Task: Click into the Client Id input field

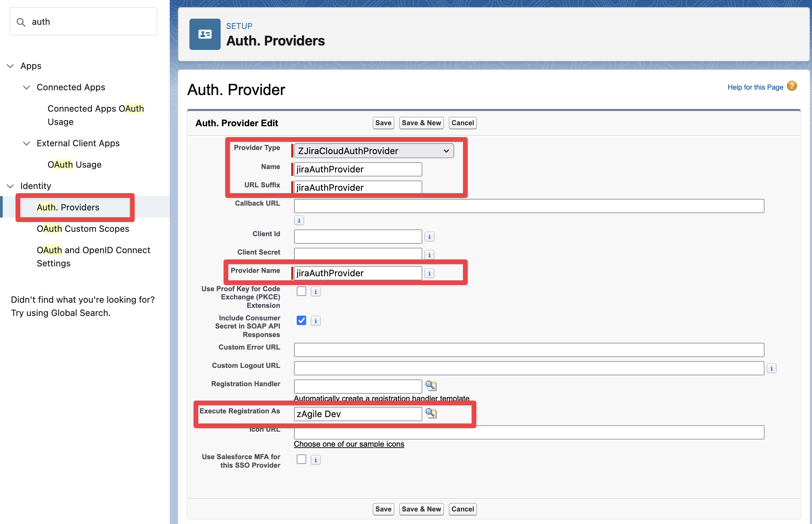Action: pos(357,237)
